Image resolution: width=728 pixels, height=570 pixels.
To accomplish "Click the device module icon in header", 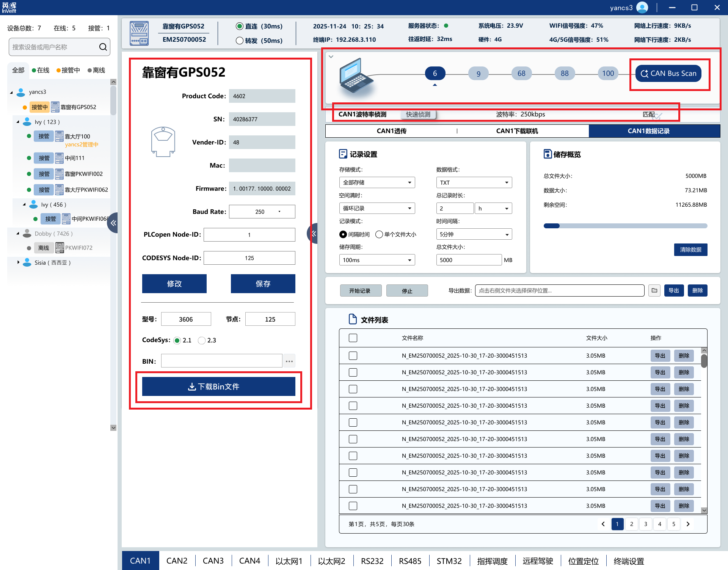I will 139,33.
